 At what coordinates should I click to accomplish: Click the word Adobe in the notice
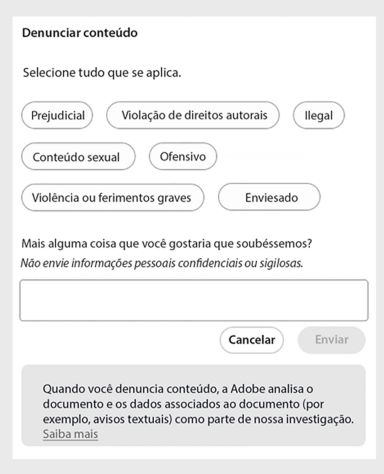click(248, 389)
